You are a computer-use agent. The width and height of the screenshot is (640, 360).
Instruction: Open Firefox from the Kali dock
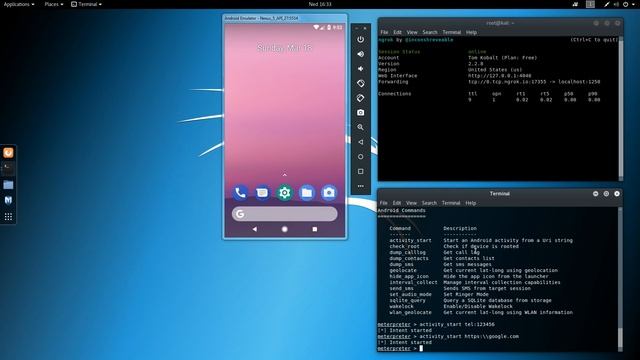8,153
